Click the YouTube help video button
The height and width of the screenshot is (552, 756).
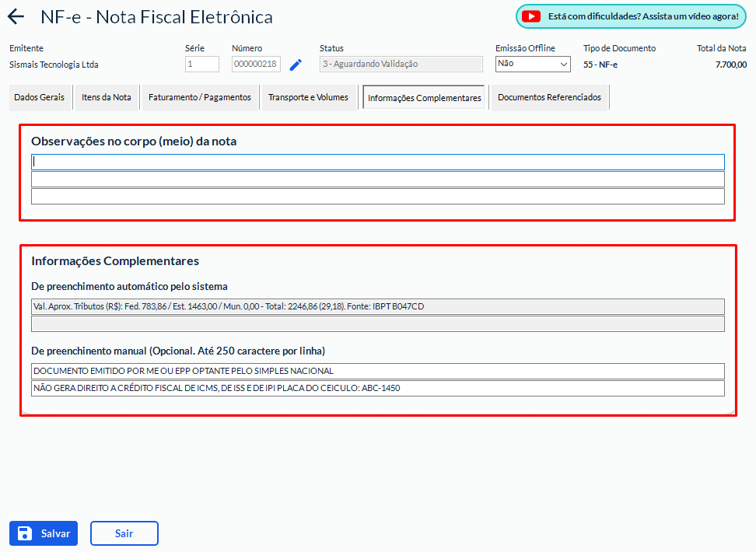pyautogui.click(x=631, y=16)
